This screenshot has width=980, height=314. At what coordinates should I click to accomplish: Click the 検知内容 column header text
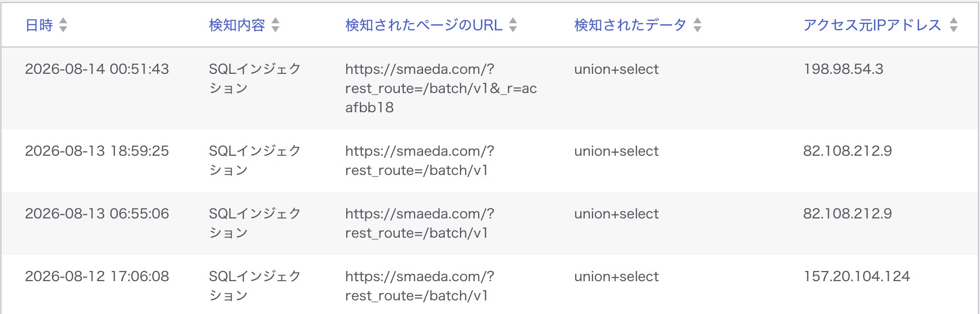click(x=237, y=25)
